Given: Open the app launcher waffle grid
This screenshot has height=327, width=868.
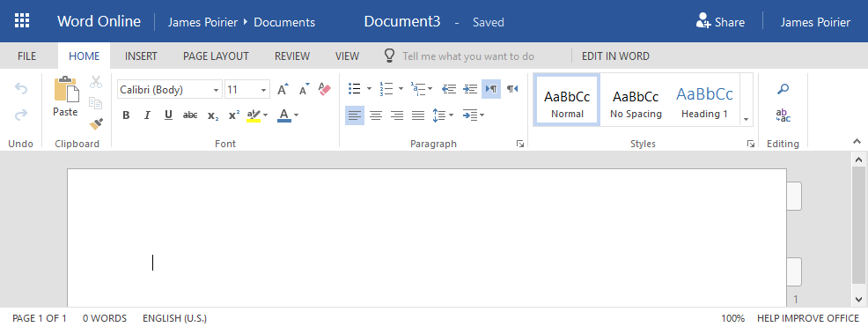Looking at the screenshot, I should click(x=22, y=21).
